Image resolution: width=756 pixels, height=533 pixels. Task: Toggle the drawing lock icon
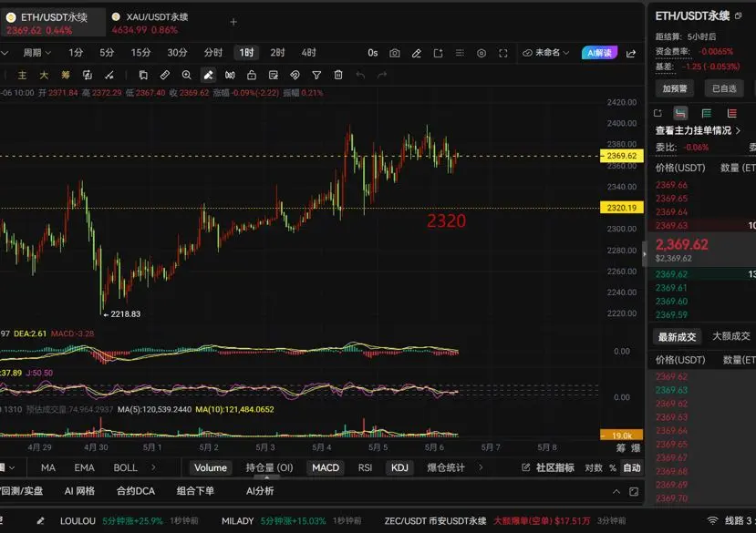point(252,76)
